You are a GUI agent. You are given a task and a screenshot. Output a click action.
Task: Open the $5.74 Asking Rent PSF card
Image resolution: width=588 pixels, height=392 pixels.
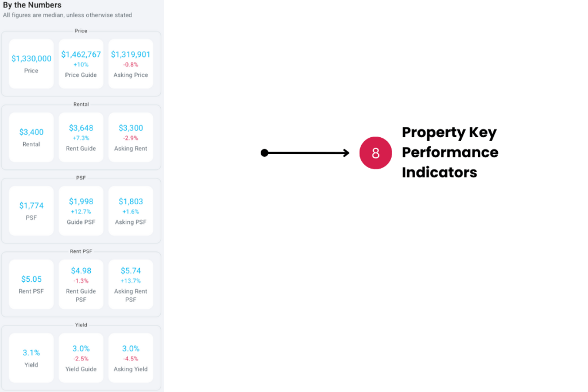click(x=130, y=284)
